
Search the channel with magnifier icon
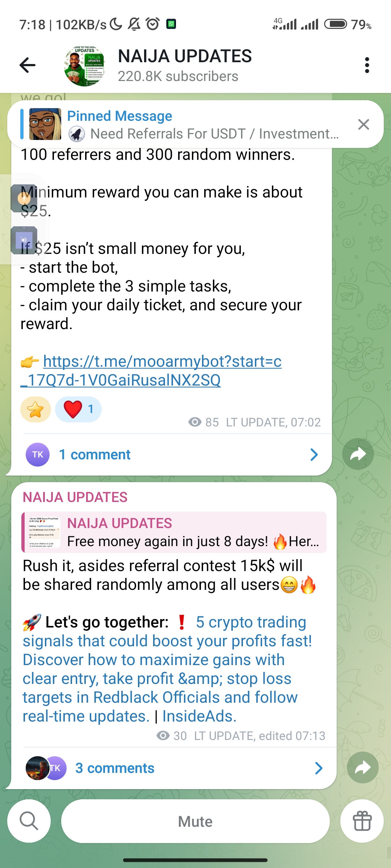pos(29,821)
